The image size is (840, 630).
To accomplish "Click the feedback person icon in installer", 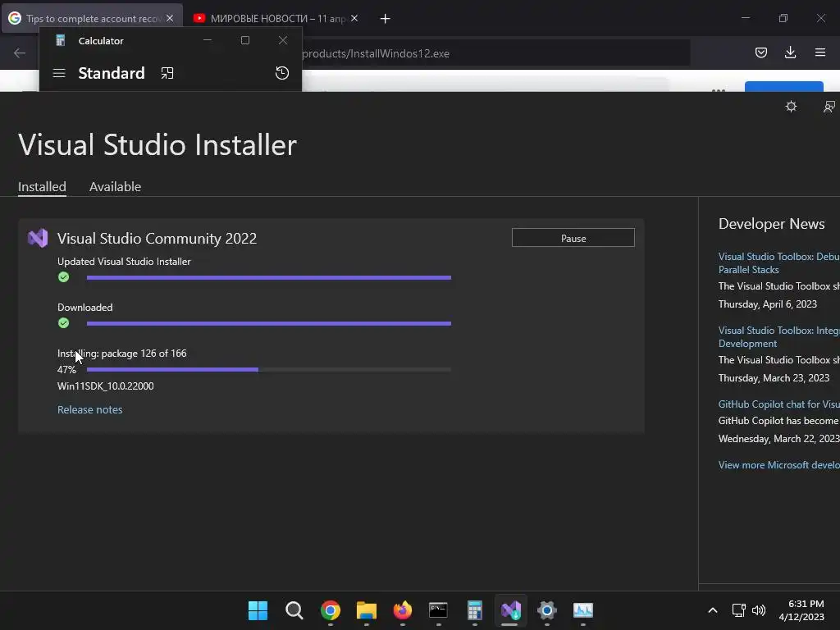I will click(829, 107).
